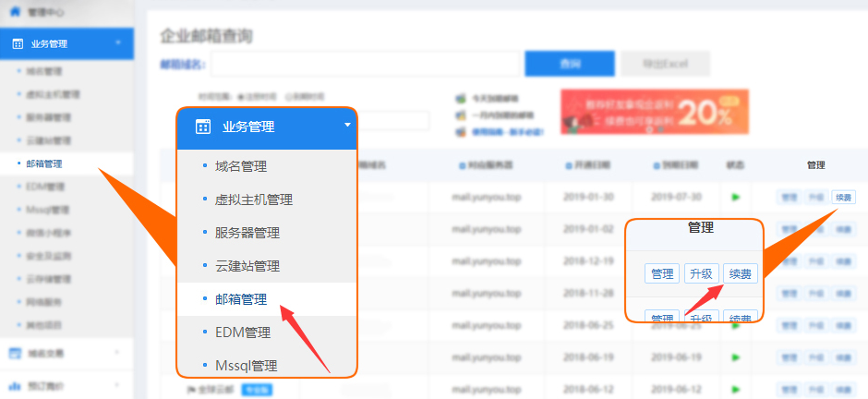Image resolution: width=868 pixels, height=399 pixels.
Task: Click the 邮箱域名 input field
Action: click(x=367, y=64)
